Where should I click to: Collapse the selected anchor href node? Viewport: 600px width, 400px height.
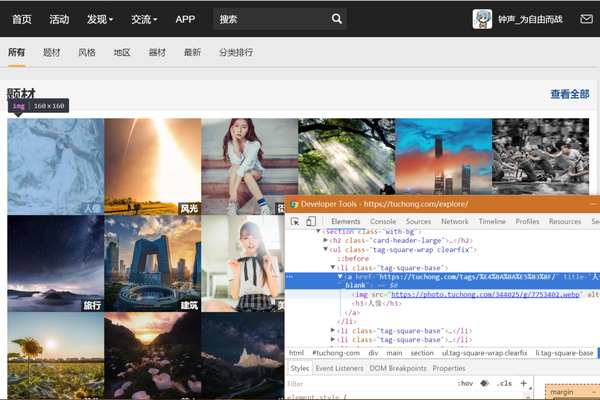point(340,276)
